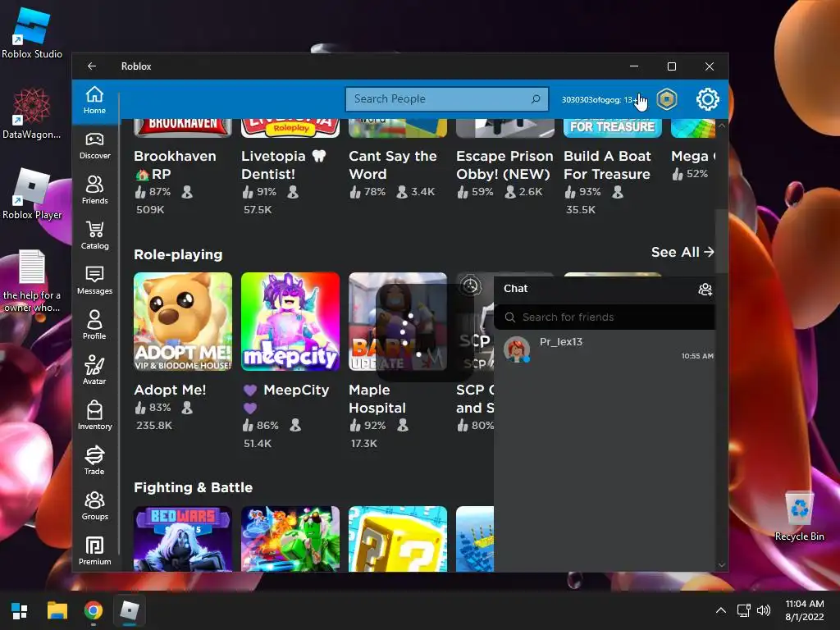Click the Search People field

[x=447, y=99]
